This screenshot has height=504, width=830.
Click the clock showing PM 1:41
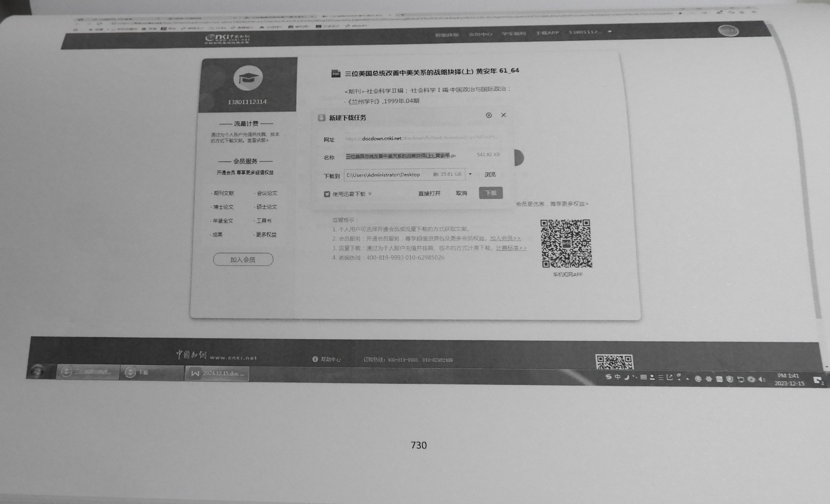click(x=789, y=379)
